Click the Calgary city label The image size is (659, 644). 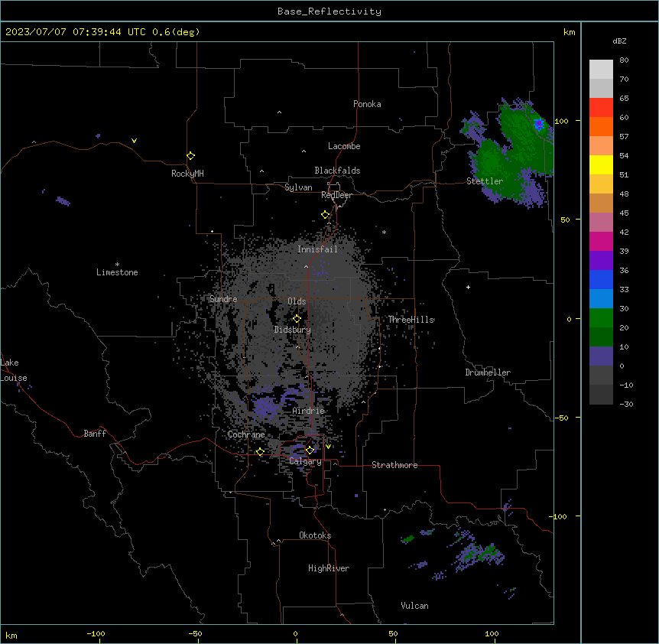[306, 461]
